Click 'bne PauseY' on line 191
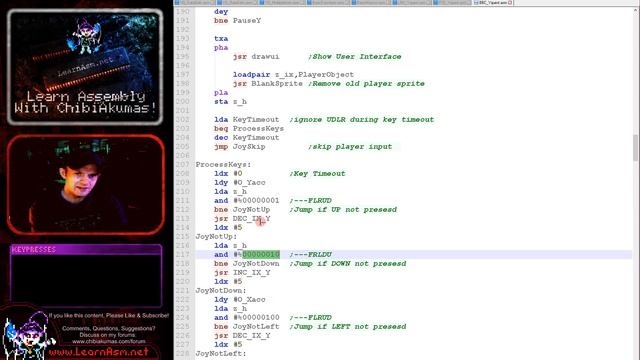 tap(238, 20)
